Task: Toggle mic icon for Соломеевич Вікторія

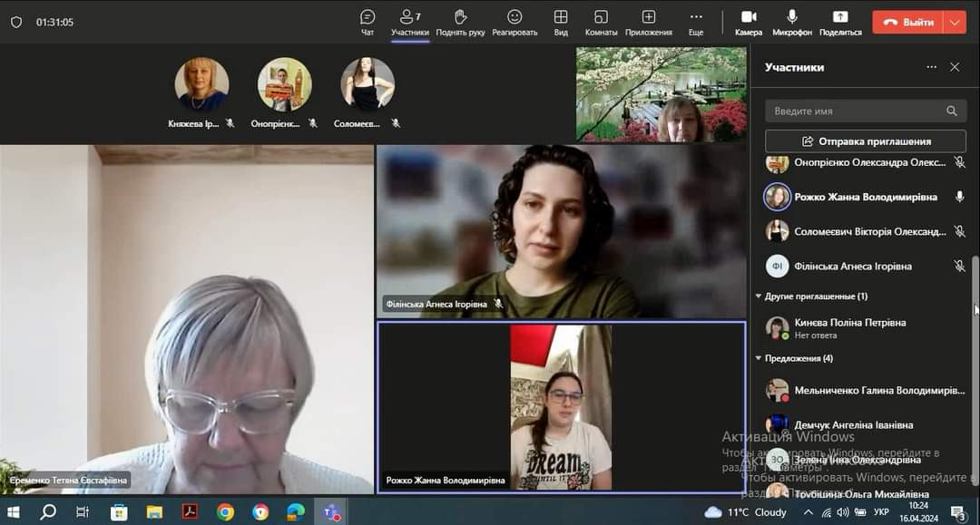Action: (959, 231)
